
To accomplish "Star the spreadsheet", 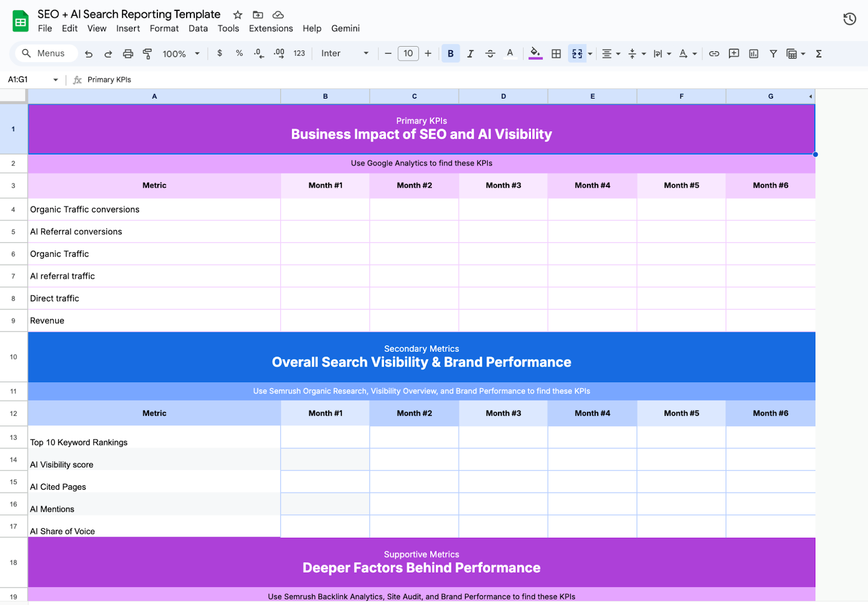I will (x=237, y=15).
